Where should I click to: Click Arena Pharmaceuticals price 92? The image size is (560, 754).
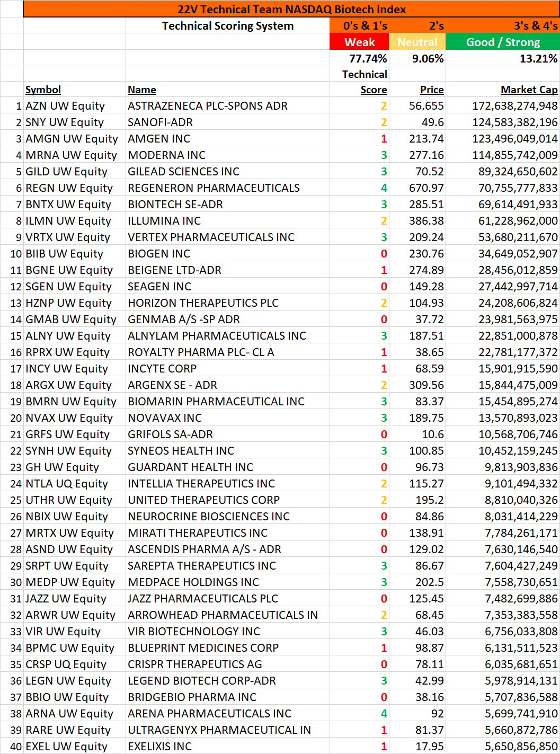[x=417, y=714]
